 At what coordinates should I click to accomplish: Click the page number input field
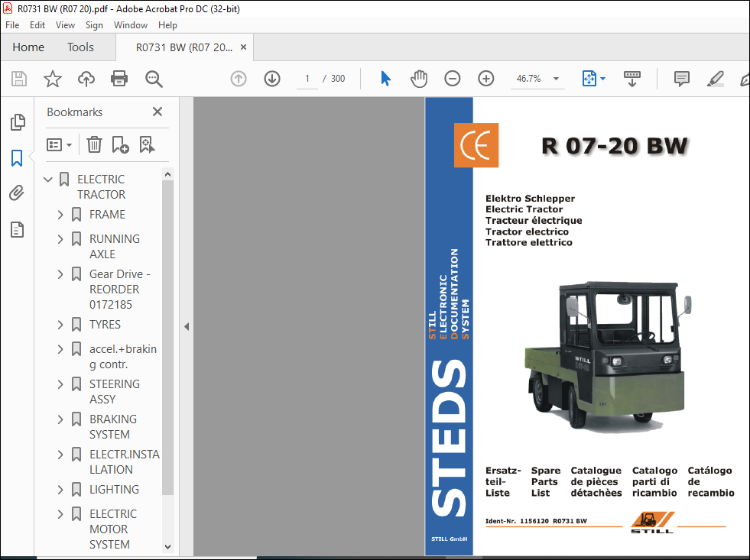coord(307,79)
